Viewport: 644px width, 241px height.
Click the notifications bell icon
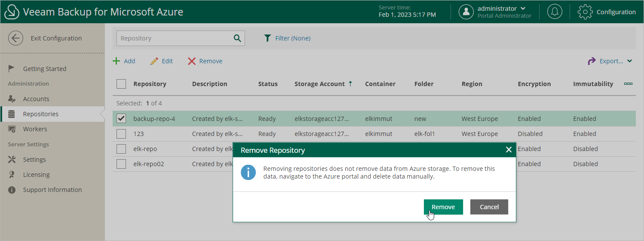click(x=555, y=12)
